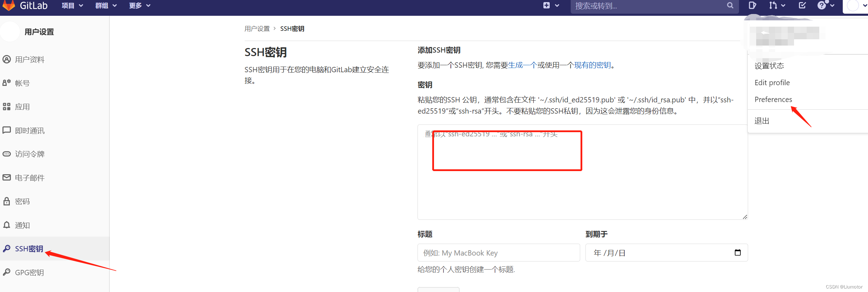The height and width of the screenshot is (292, 868).
Task: Open the issues icon in the top bar
Action: point(752,6)
